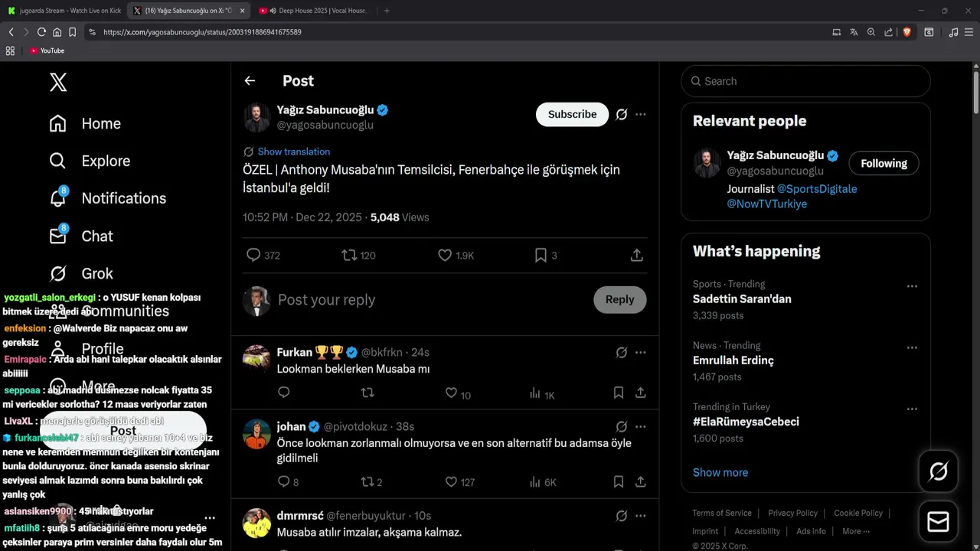The image size is (980, 551).
Task: Click the Search input field
Action: click(x=812, y=81)
